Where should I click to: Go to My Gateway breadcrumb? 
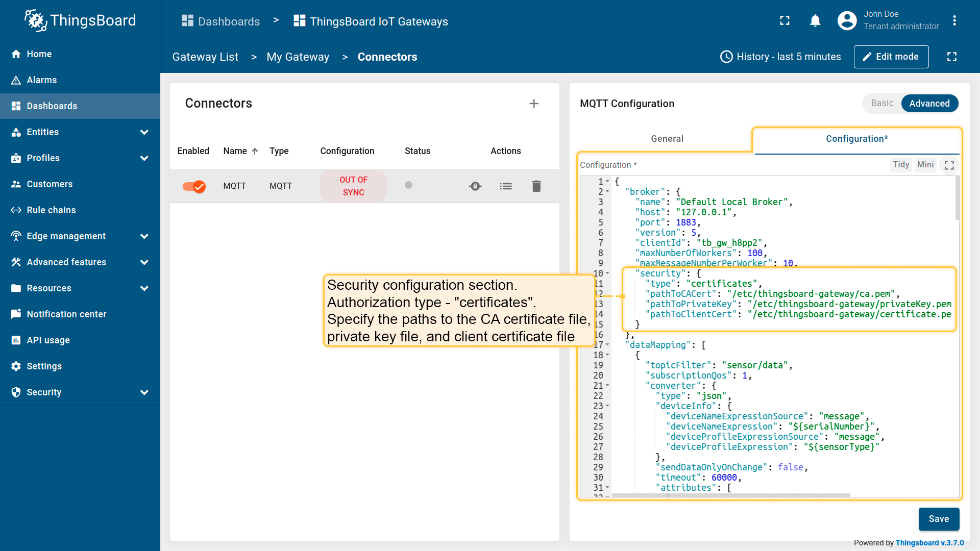pyautogui.click(x=298, y=57)
